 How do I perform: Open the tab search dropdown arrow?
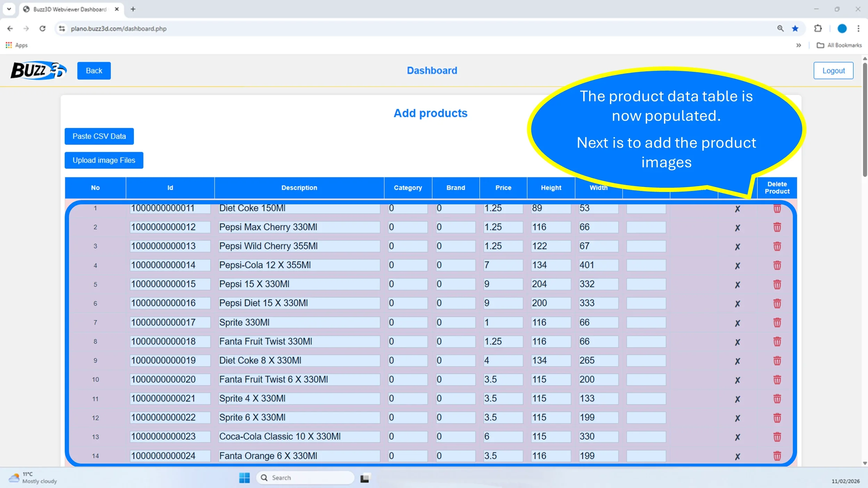click(9, 9)
